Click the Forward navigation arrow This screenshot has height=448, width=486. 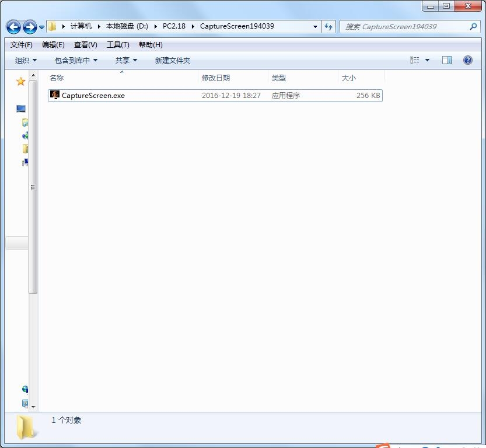pyautogui.click(x=30, y=27)
